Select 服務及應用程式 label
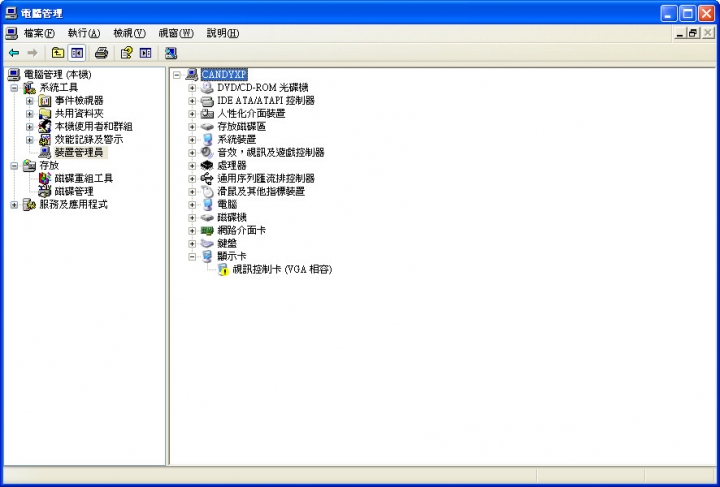This screenshot has height=487, width=720. pos(73,204)
